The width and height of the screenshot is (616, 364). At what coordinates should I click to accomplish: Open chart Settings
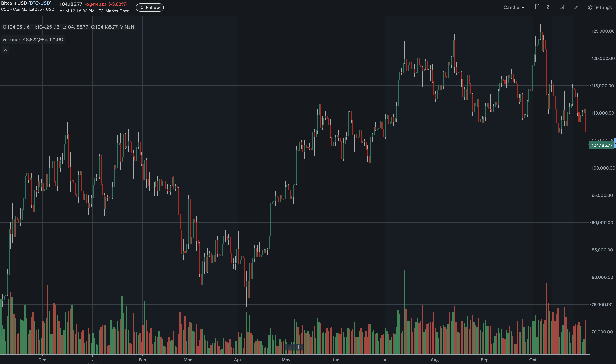(x=600, y=7)
